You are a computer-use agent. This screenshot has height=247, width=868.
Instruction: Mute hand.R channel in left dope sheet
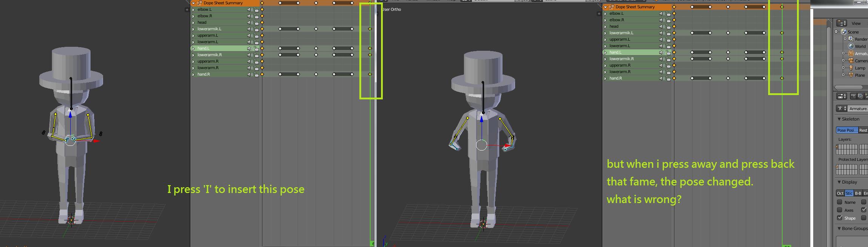click(x=249, y=75)
